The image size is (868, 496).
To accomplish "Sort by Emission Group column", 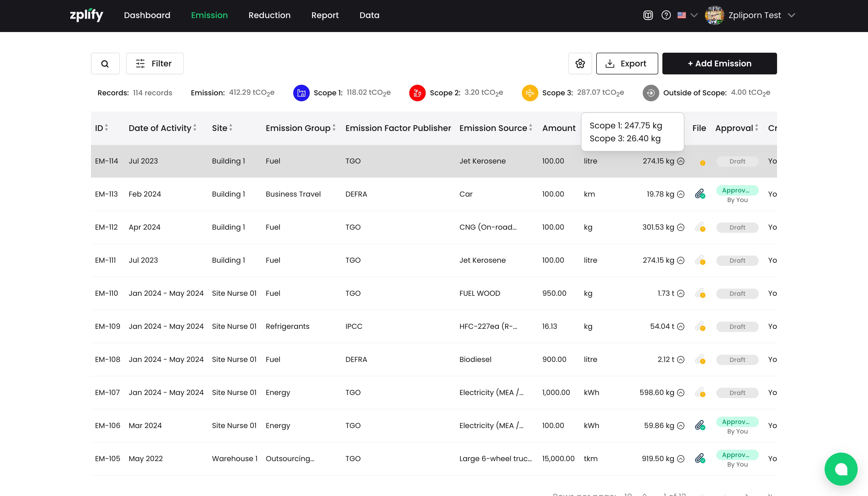I will 334,128.
